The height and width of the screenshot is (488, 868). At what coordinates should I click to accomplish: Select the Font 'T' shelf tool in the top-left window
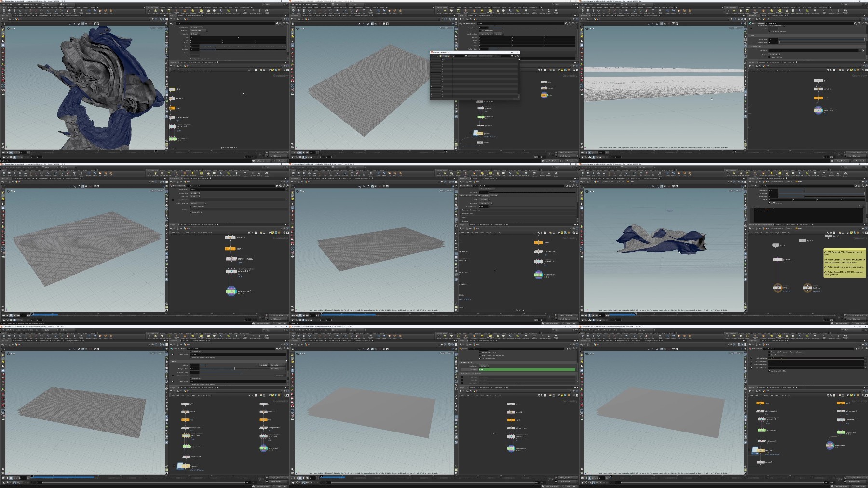pos(74,11)
